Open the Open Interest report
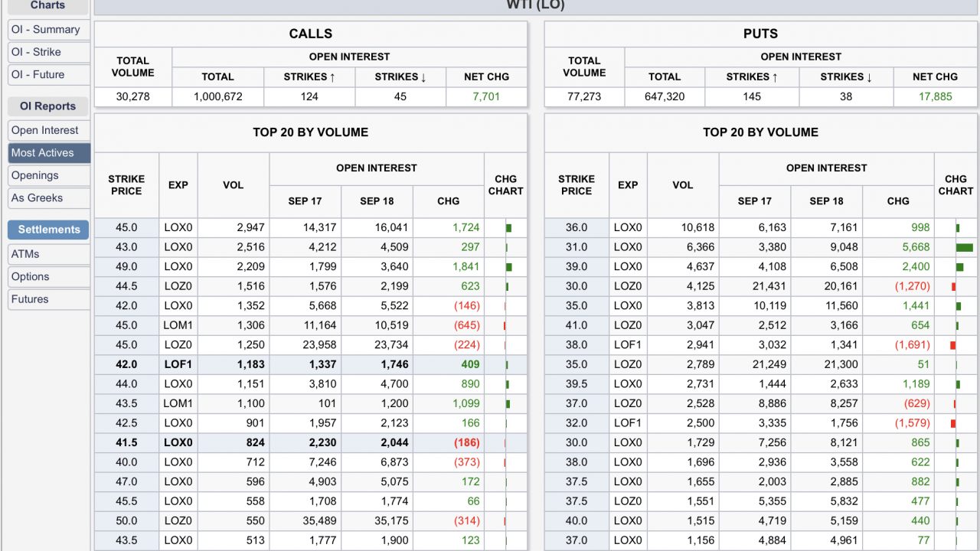 coord(46,130)
